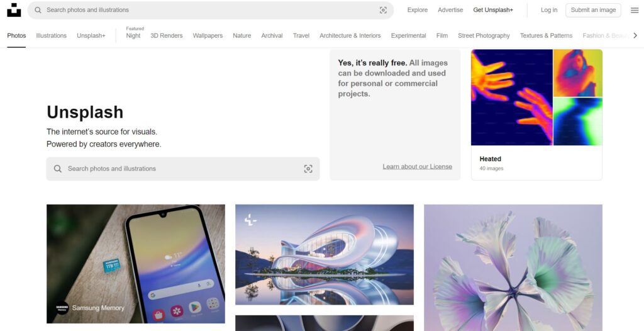This screenshot has width=644, height=331.
Task: Click Get Unsplash+ link
Action: click(493, 10)
